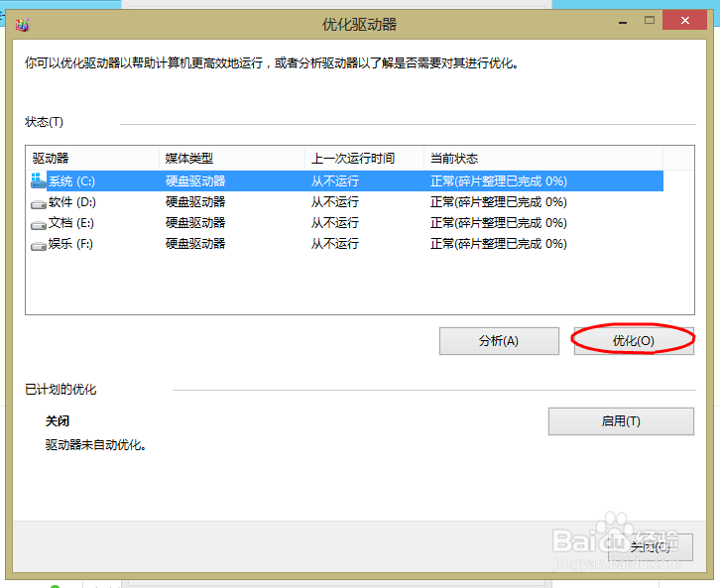
Task: Maximize the 优化驱动器 window
Action: coord(650,20)
